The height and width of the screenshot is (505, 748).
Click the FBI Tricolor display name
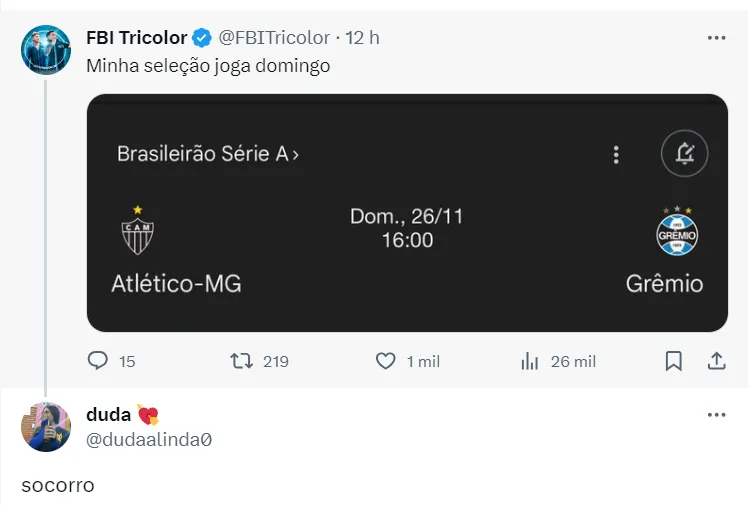[136, 38]
